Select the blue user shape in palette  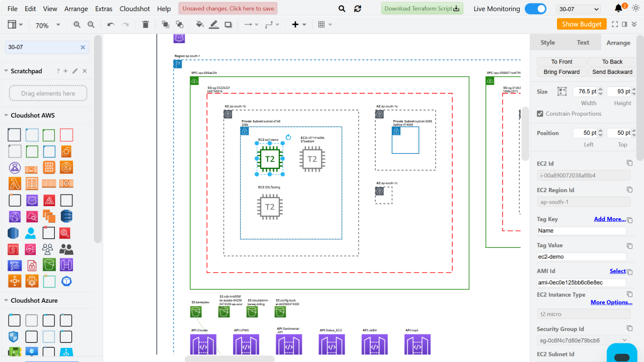31,233
